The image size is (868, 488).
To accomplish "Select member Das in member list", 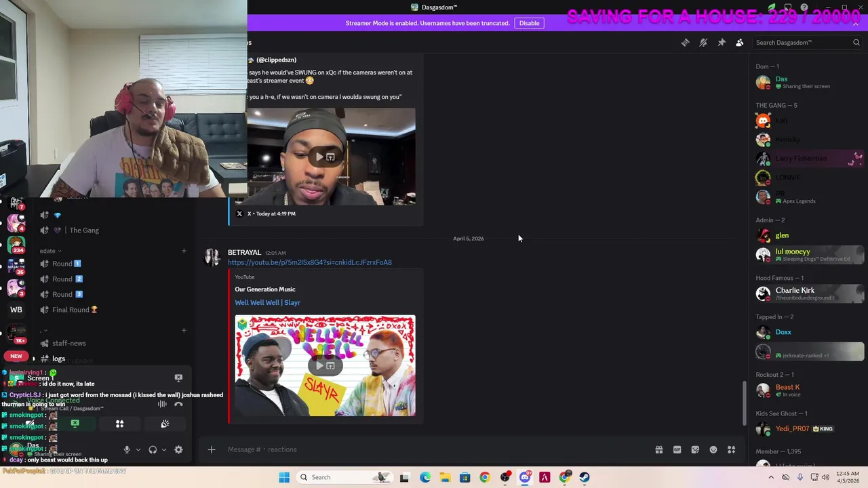I will click(810, 82).
